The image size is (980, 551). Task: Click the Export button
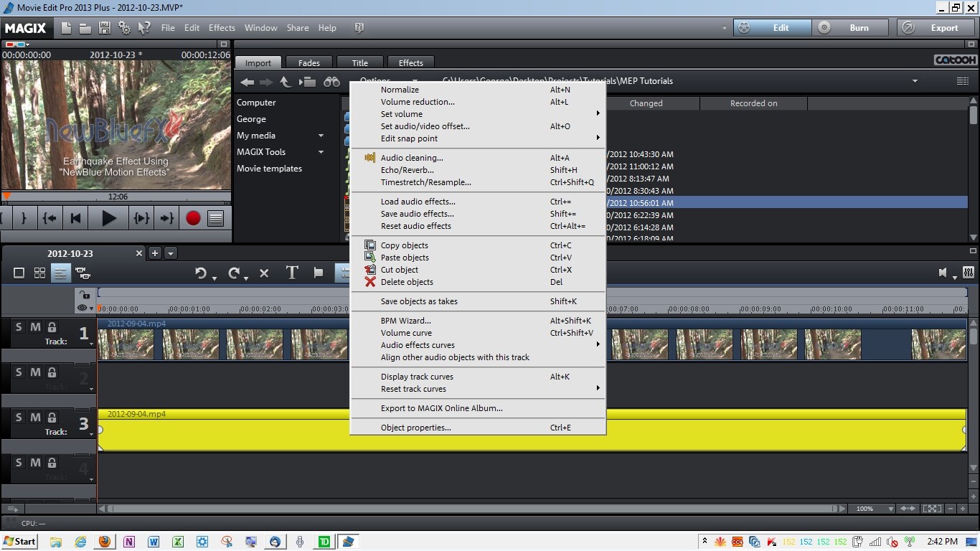[936, 28]
